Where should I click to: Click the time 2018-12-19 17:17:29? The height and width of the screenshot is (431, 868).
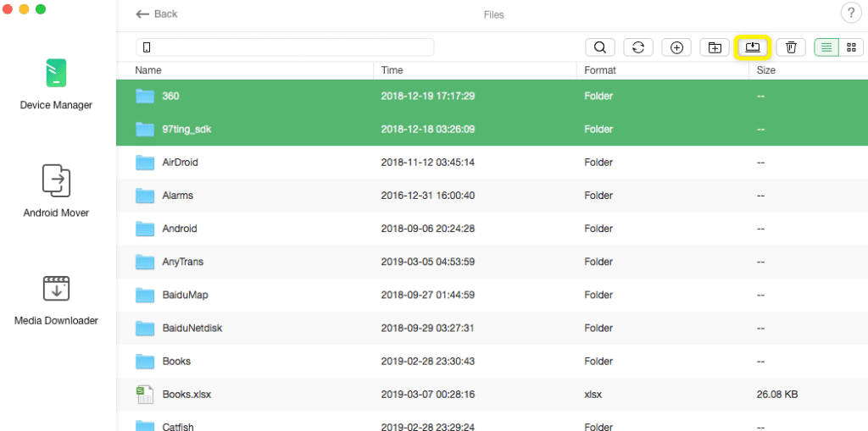(x=428, y=97)
